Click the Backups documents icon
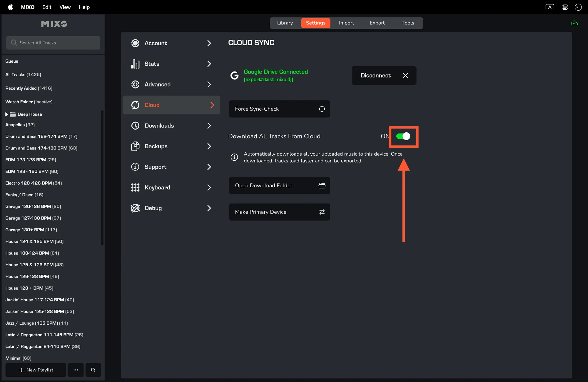The height and width of the screenshot is (382, 588). coord(135,146)
